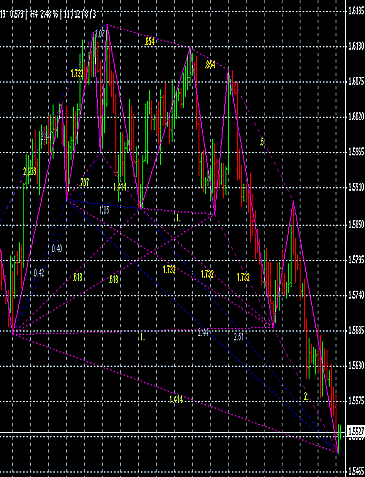The height and width of the screenshot is (477, 365).
Task: Click the 1.5795 price scale value
Action: pyautogui.click(x=356, y=259)
